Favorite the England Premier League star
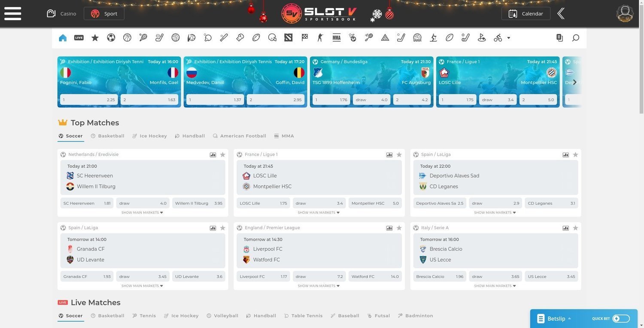644x328 pixels. [x=399, y=228]
